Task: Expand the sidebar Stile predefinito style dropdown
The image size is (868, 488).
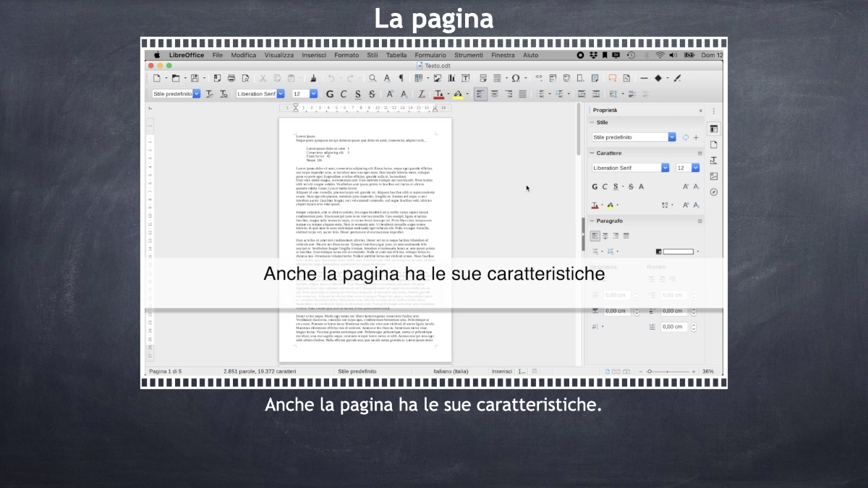Action: pos(672,137)
